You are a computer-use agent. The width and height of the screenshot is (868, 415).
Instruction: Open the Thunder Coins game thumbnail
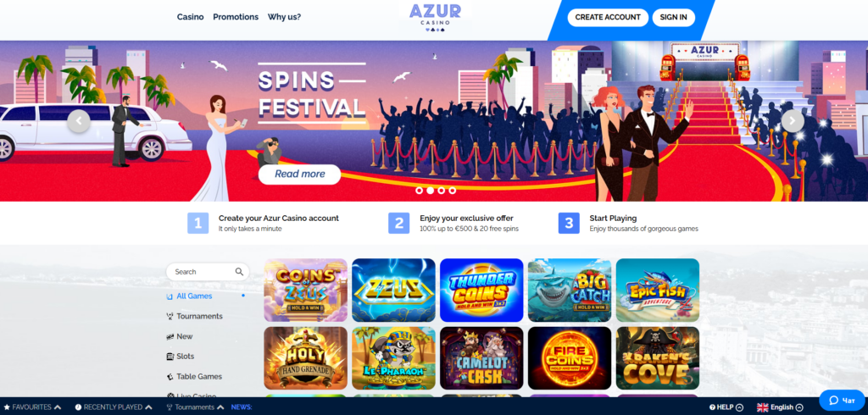pos(481,290)
